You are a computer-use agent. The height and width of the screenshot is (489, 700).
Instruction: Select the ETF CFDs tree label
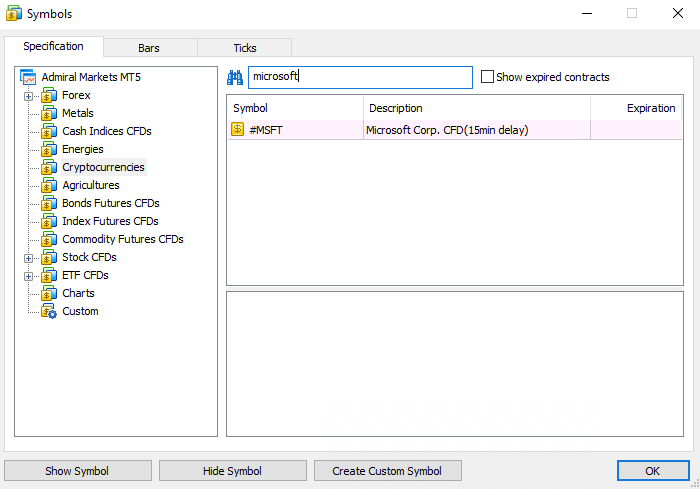tap(85, 275)
